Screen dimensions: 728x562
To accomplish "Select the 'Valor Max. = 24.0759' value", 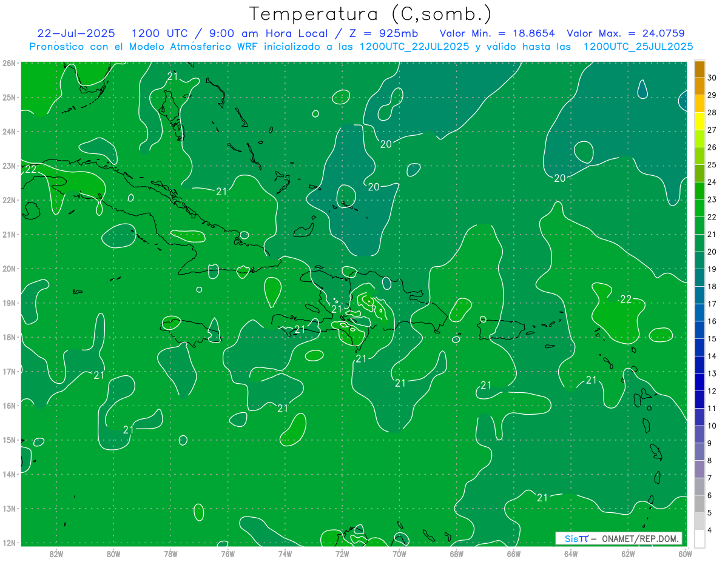I will pos(626,33).
